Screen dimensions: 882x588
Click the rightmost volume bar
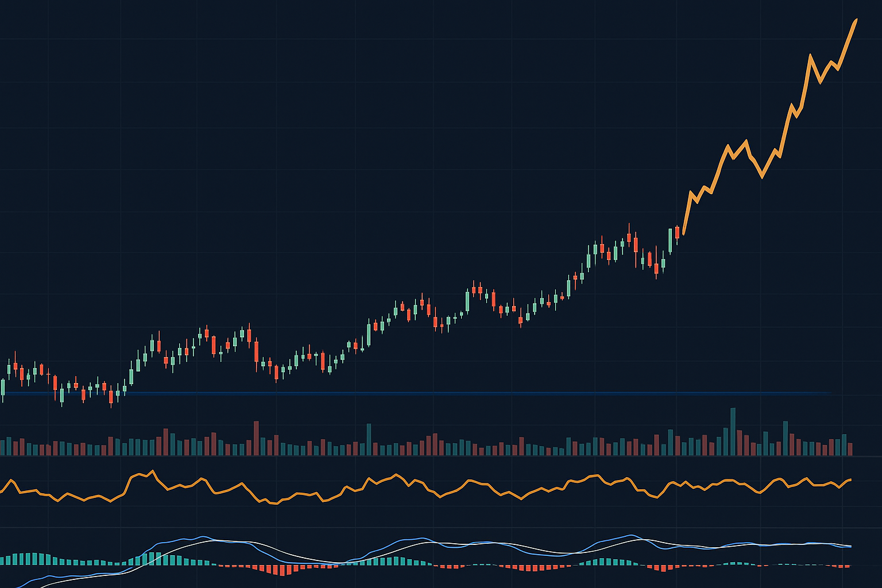(x=850, y=449)
